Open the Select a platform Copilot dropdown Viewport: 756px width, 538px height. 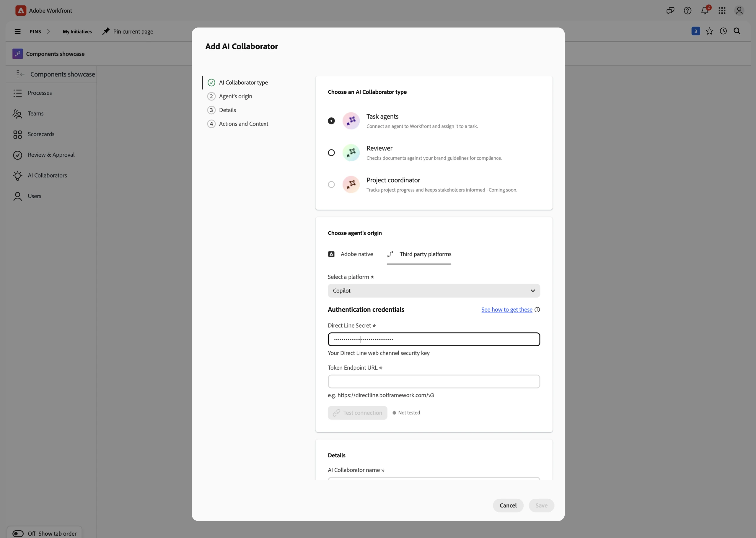434,290
